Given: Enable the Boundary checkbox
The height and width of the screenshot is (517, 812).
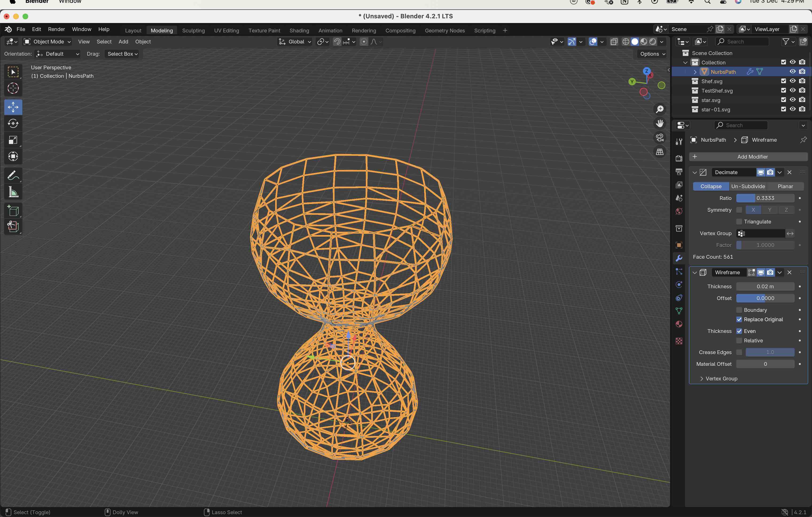Looking at the screenshot, I should click(x=739, y=310).
